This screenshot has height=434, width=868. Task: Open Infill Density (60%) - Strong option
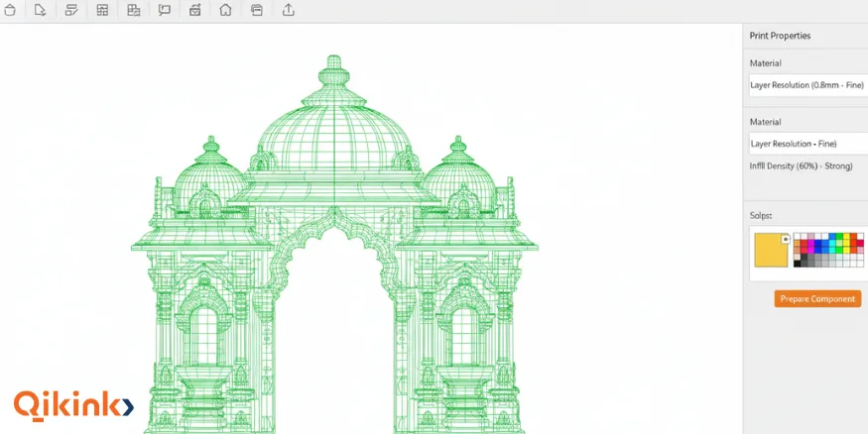(x=802, y=166)
